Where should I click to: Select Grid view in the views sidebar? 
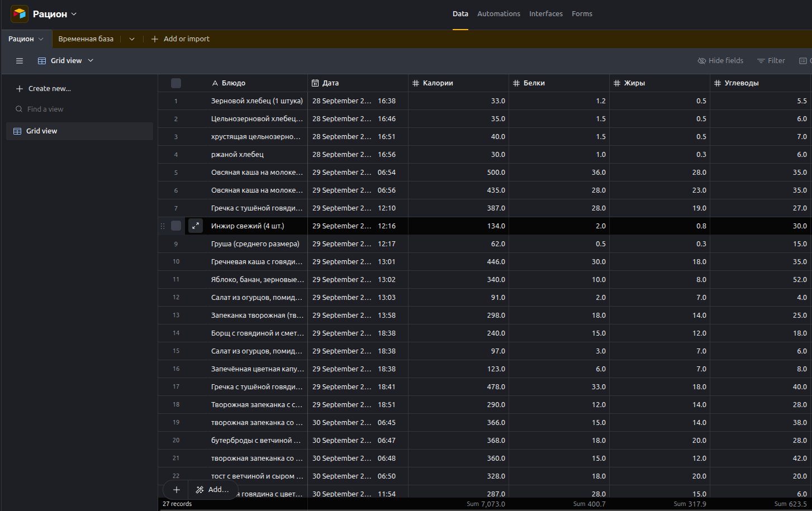[x=80, y=131]
